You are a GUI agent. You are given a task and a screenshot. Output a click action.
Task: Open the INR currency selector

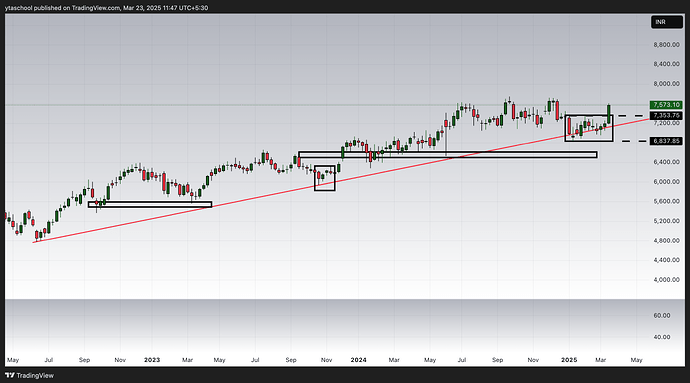(x=667, y=22)
